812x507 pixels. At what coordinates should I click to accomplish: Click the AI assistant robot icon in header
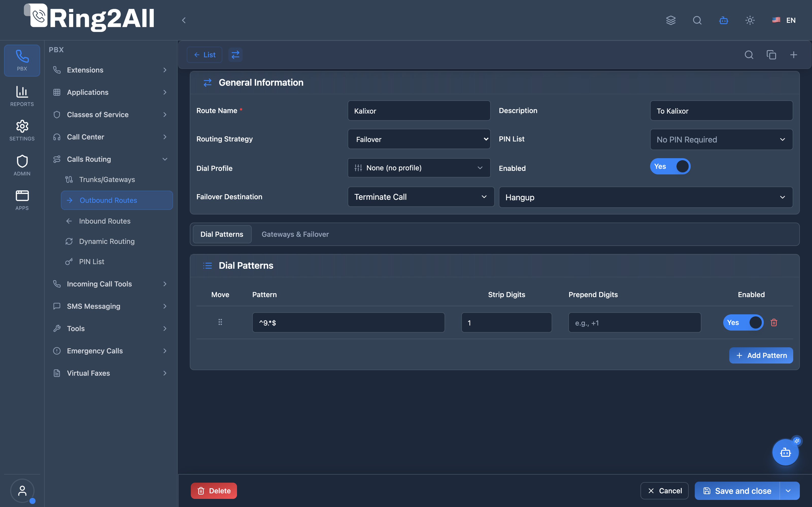pyautogui.click(x=723, y=20)
